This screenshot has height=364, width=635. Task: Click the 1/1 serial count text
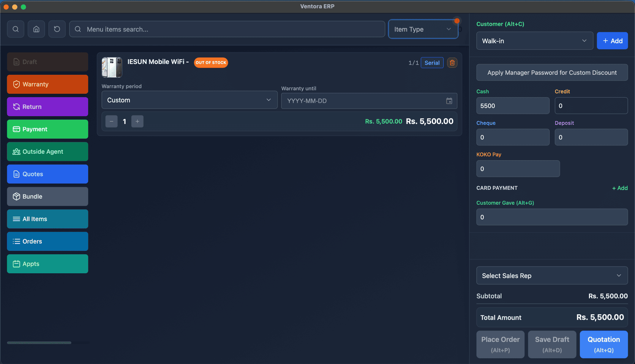point(413,63)
